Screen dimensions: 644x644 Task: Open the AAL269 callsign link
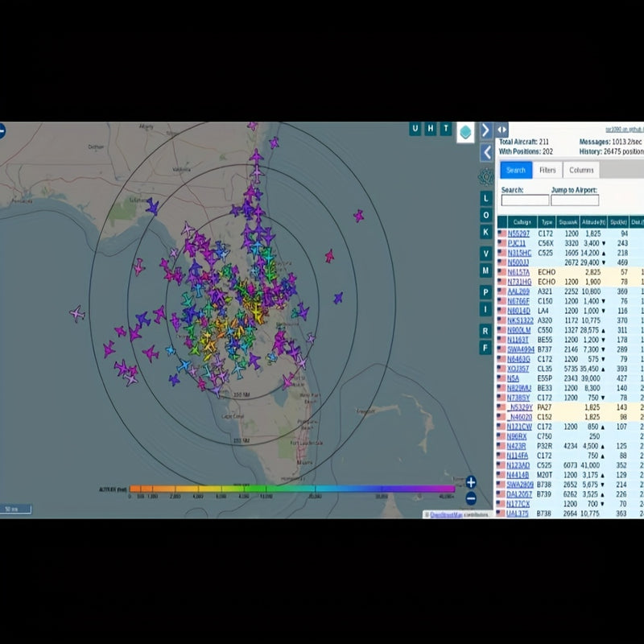pos(518,291)
